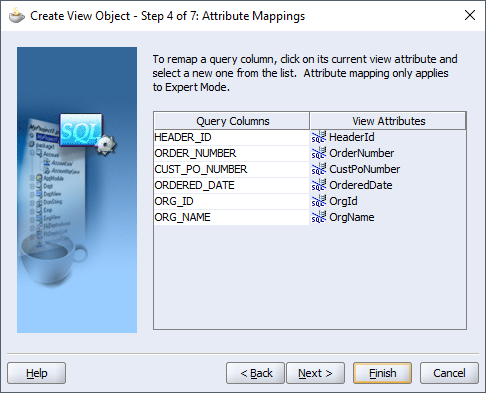Open Help for attribute mappings
Image resolution: width=486 pixels, height=393 pixels.
37,373
